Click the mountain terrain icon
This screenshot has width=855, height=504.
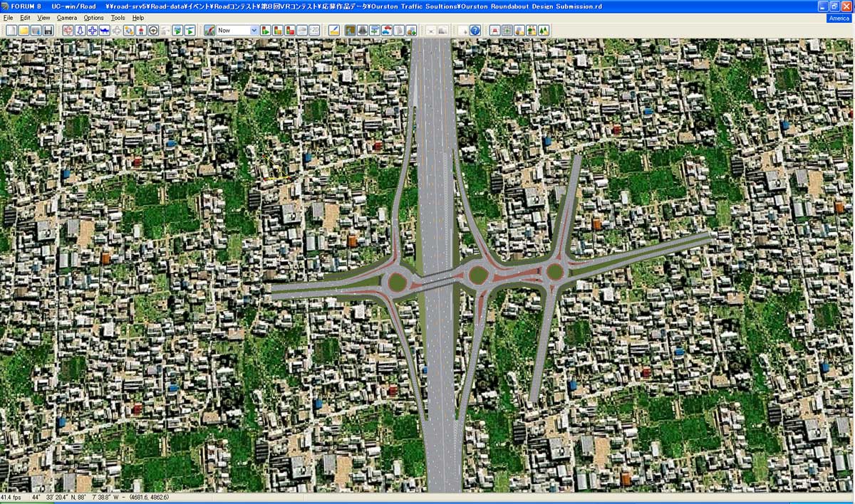[x=363, y=31]
